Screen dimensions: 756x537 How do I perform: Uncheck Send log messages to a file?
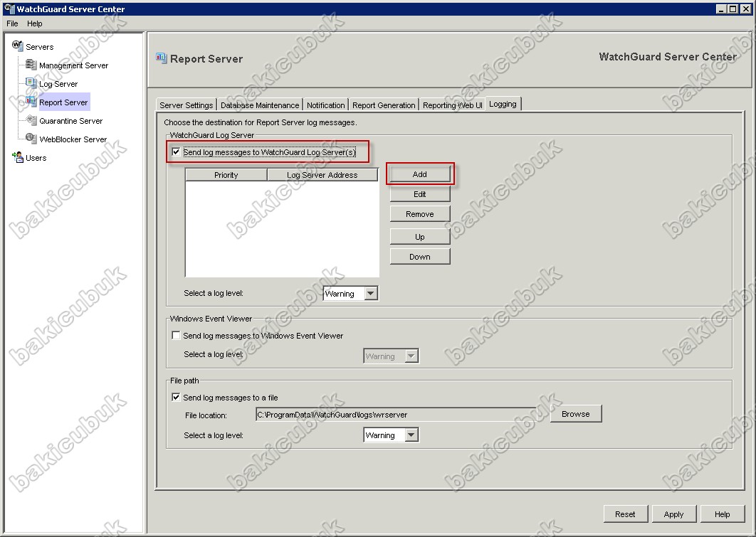pyautogui.click(x=177, y=398)
